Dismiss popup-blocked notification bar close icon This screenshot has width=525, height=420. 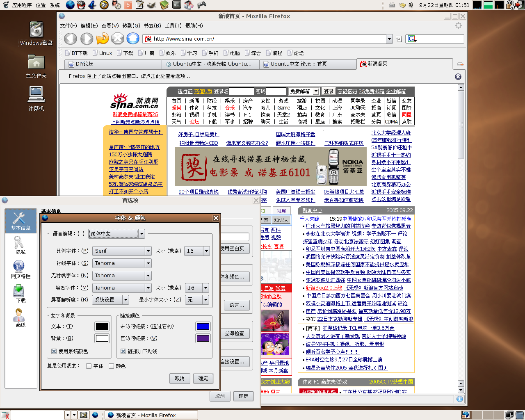(458, 77)
